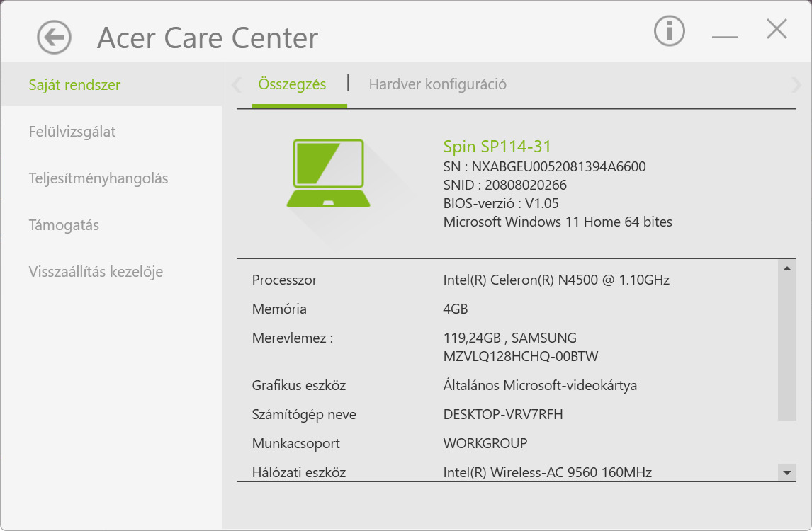Click the Merevlemez : label
This screenshot has width=812, height=531.
pos(293,338)
